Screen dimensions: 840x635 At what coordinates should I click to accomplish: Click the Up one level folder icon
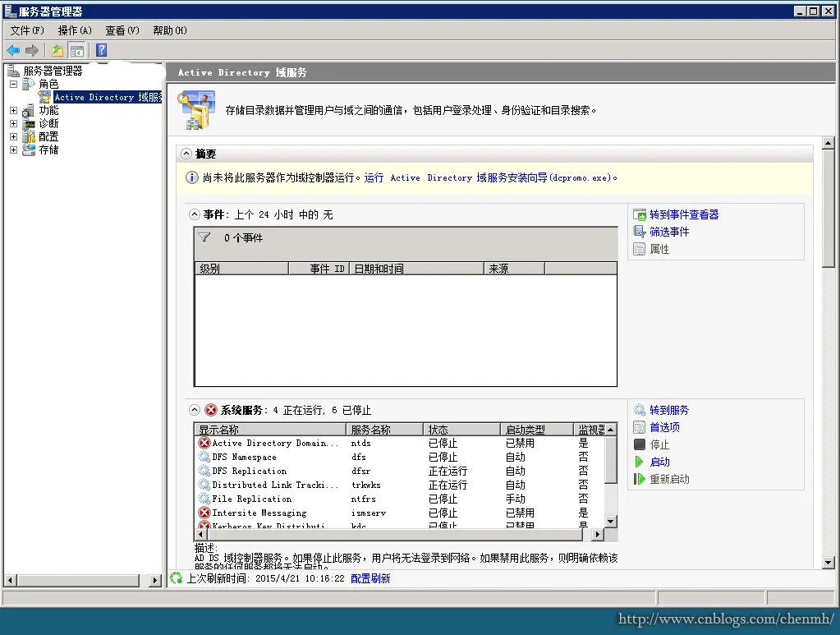(x=57, y=50)
